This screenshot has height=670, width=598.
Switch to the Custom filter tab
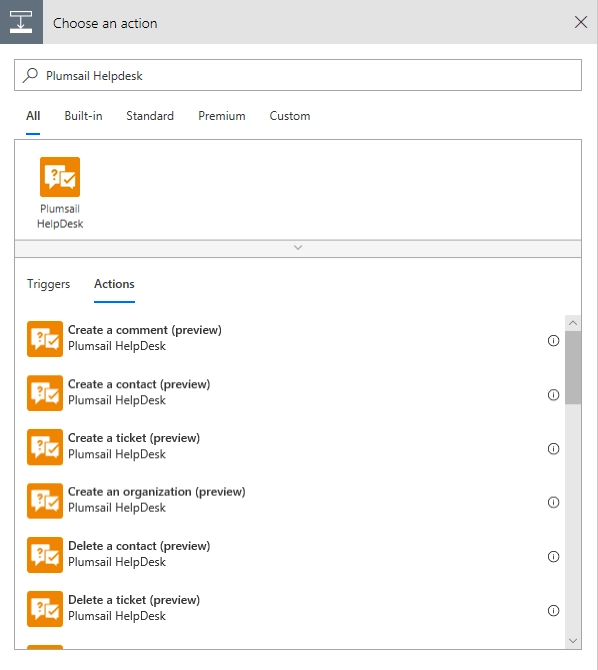tap(290, 116)
